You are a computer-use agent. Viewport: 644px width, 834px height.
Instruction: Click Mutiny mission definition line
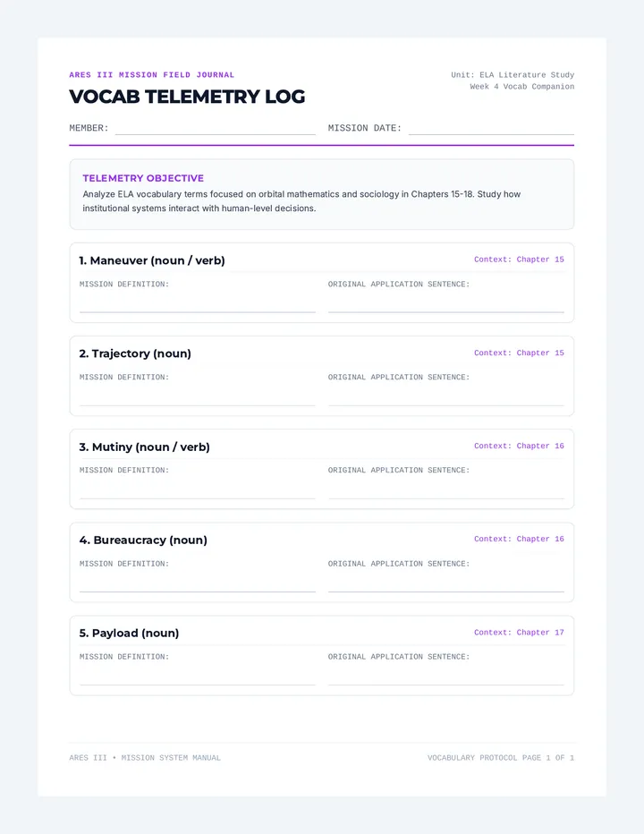(x=198, y=489)
